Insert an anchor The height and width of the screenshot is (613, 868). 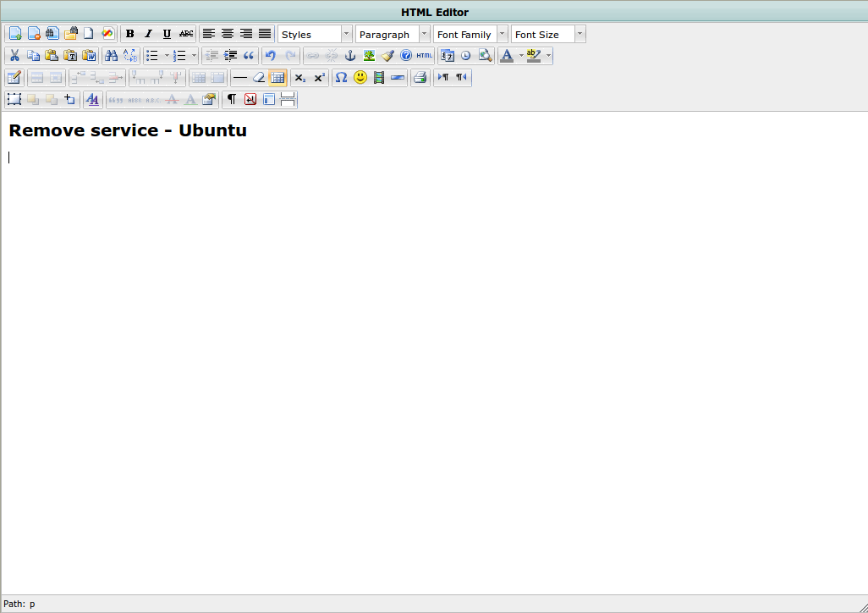click(x=350, y=55)
